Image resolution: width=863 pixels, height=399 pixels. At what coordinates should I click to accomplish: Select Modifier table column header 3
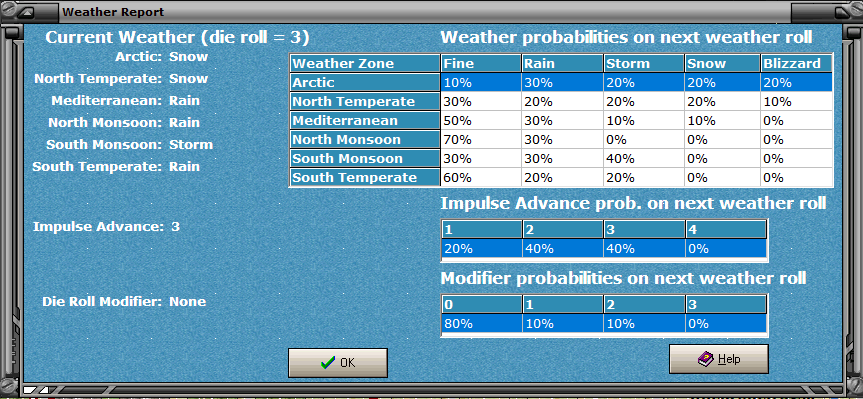[725, 304]
